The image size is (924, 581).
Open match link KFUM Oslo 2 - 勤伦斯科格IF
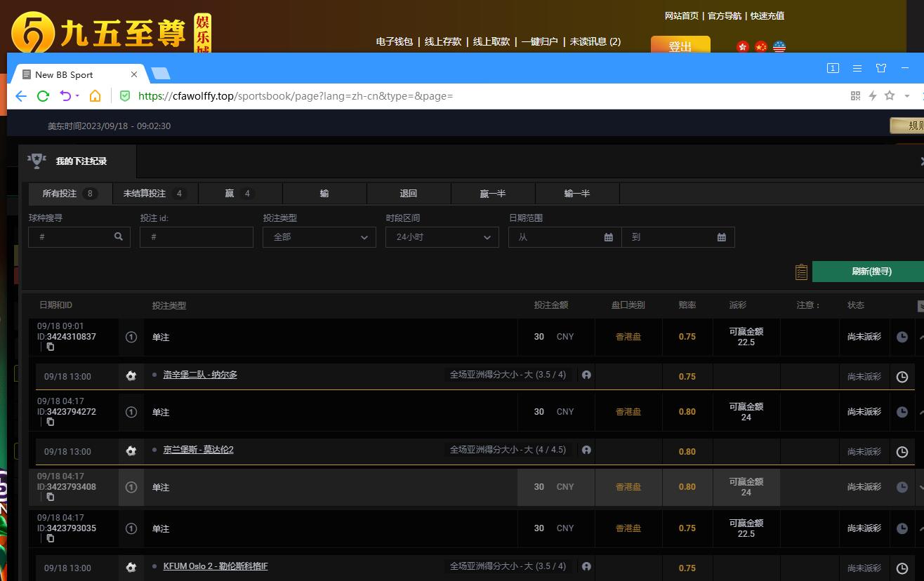tap(216, 566)
